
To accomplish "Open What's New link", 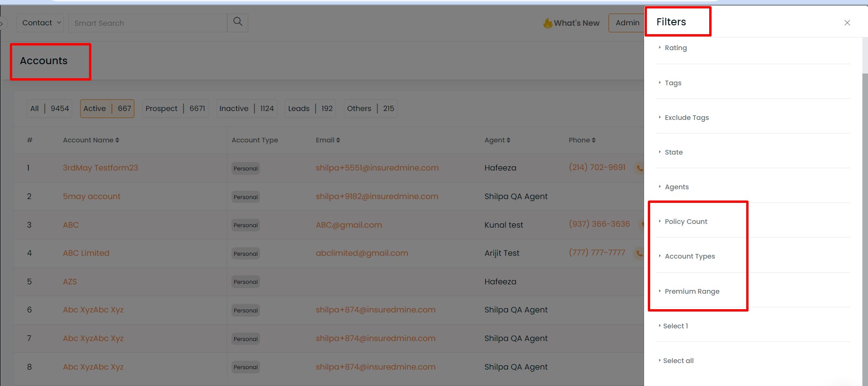I will click(x=577, y=23).
